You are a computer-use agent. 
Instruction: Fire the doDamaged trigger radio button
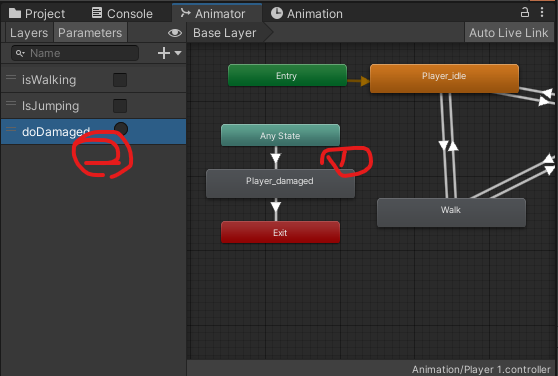(121, 129)
